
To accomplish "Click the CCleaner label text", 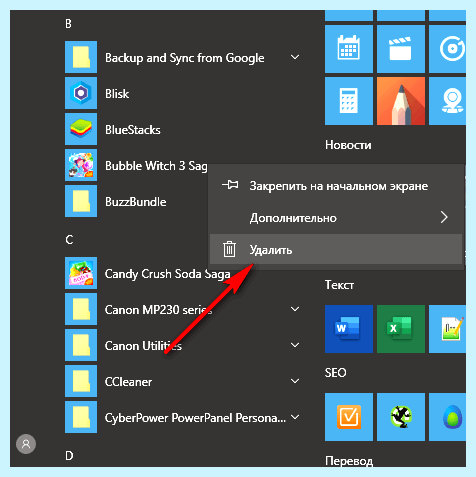I will point(128,382).
